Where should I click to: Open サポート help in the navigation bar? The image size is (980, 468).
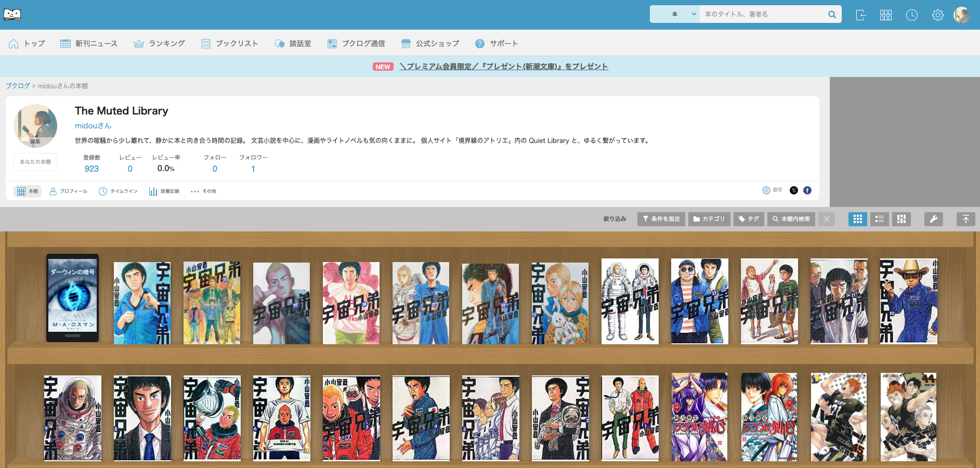point(496,44)
